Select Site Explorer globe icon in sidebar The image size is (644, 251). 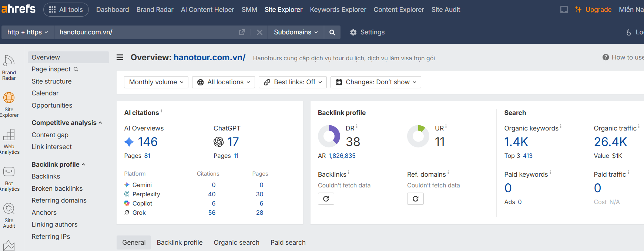(9, 98)
